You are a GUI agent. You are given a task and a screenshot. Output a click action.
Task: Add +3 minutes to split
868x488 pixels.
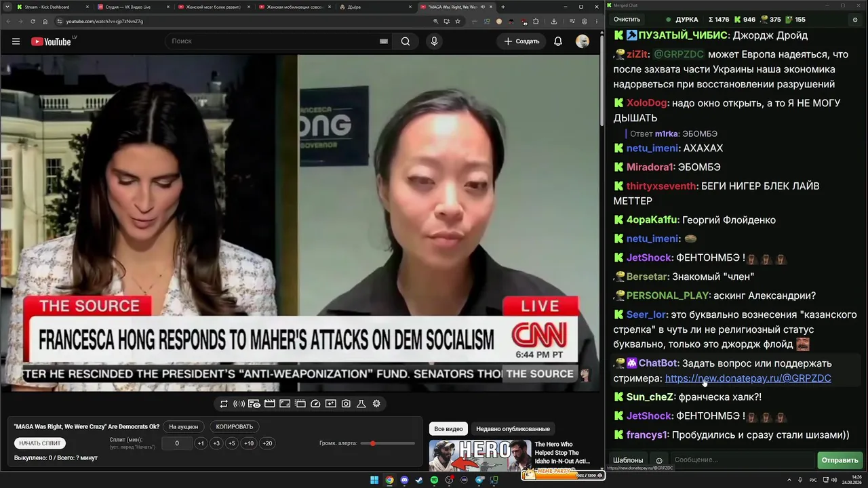pyautogui.click(x=216, y=443)
